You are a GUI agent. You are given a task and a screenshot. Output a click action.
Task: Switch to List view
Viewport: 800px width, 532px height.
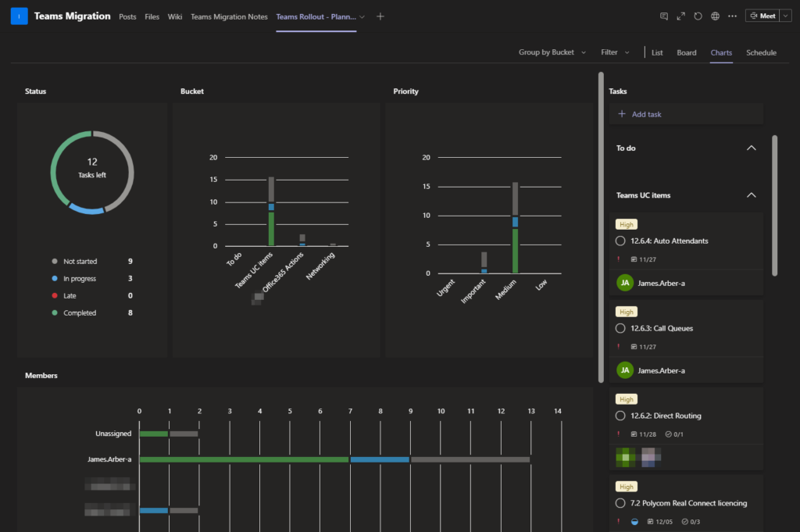coord(657,52)
